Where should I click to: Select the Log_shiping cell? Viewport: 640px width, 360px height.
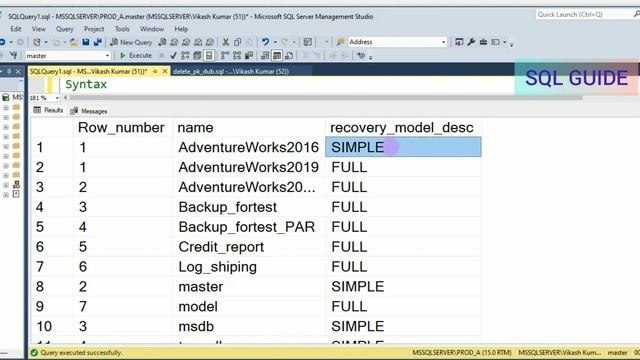(x=249, y=267)
